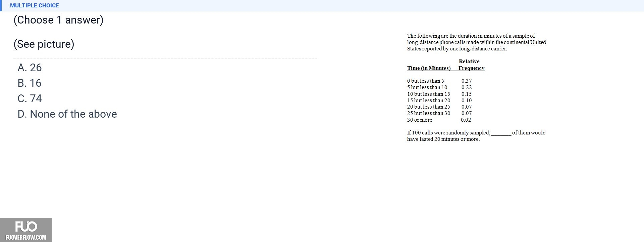The image size is (644, 242).
Task: Click the 0.02 frequency value
Action: [466, 120]
